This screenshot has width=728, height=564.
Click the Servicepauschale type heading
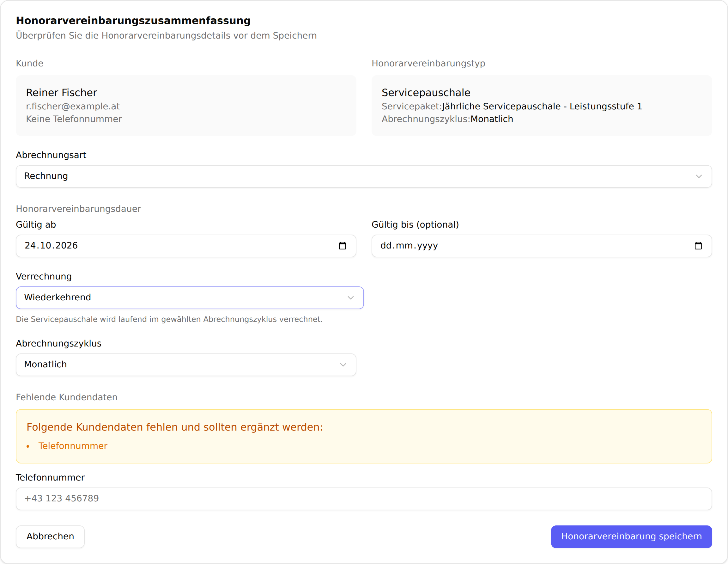point(426,92)
